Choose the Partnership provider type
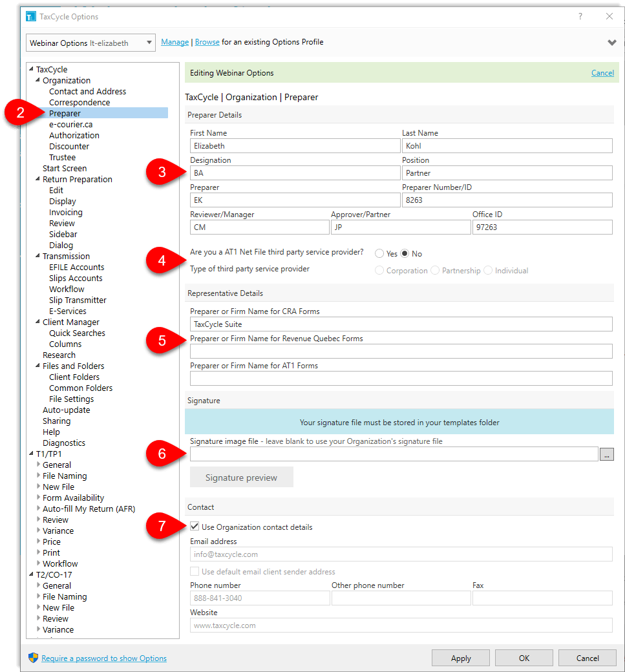The image size is (625, 672). [x=435, y=271]
